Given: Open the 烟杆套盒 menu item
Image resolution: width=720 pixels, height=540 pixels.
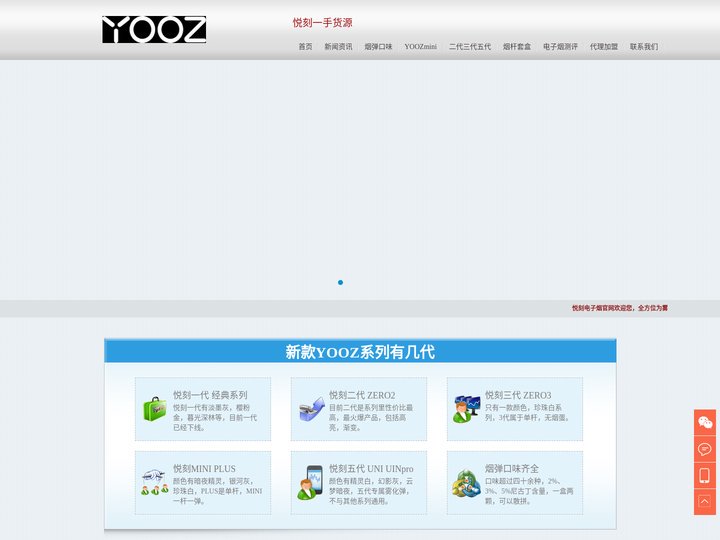Looking at the screenshot, I should coord(517,46).
